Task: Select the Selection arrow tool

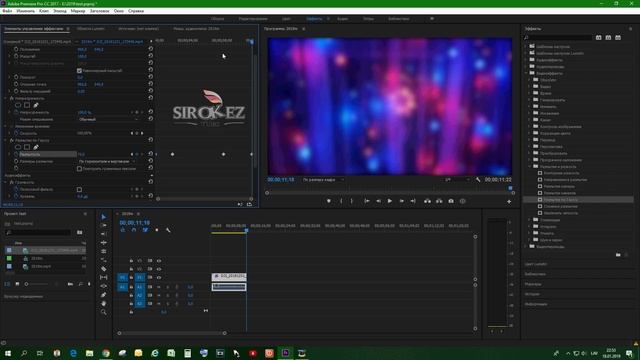Action: (x=104, y=217)
